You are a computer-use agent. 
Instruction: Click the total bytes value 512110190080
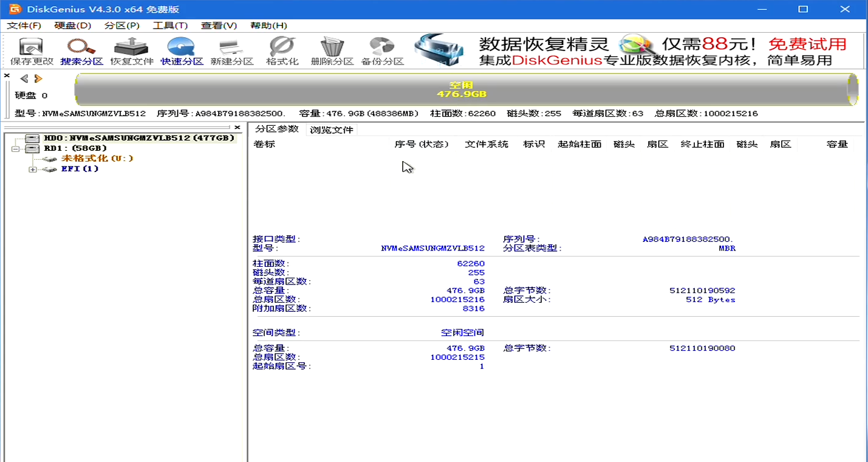pyautogui.click(x=702, y=348)
